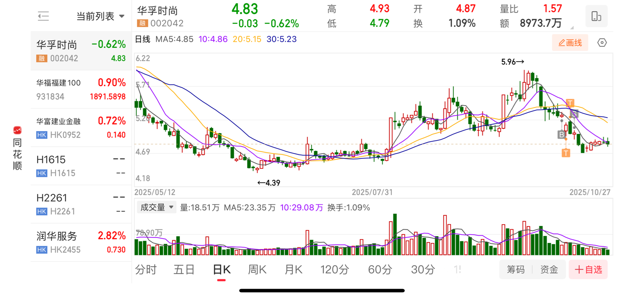This screenshot has width=644, height=298.
Task: Click the gray B buy marker
Action: click(561, 135)
